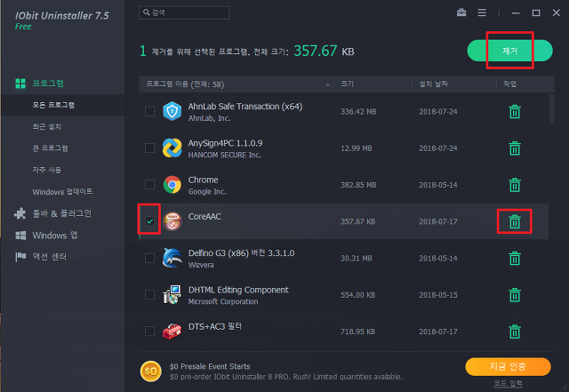
Task: Click the program list vertical scrollbar
Action: pyautogui.click(x=551, y=108)
